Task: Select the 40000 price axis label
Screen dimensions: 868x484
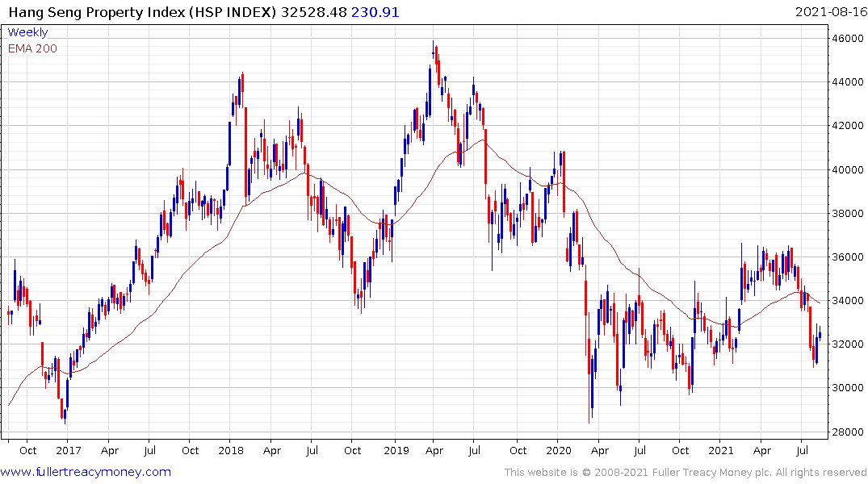Action: [847, 170]
